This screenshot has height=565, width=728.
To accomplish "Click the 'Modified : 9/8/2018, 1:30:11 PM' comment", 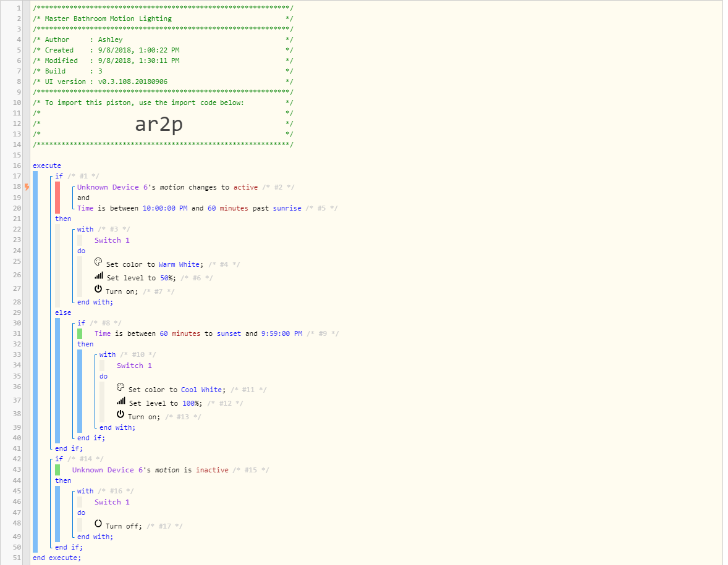I will pyautogui.click(x=112, y=61).
